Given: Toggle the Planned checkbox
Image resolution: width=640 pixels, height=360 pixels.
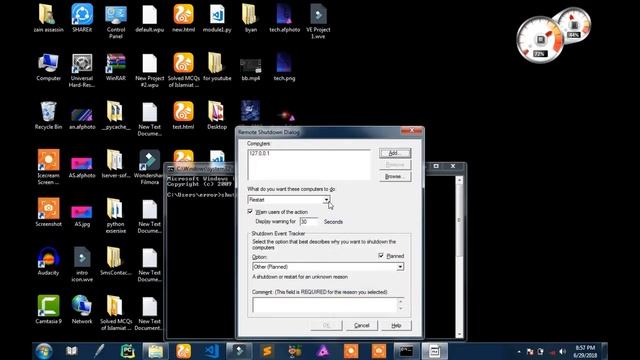Looking at the screenshot, I should click(381, 256).
